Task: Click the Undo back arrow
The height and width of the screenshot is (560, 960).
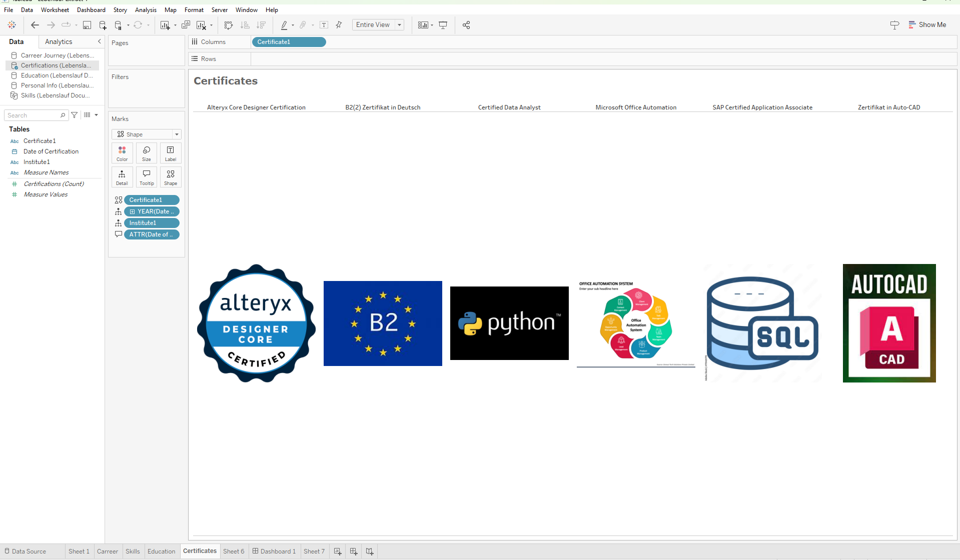Action: pos(35,25)
